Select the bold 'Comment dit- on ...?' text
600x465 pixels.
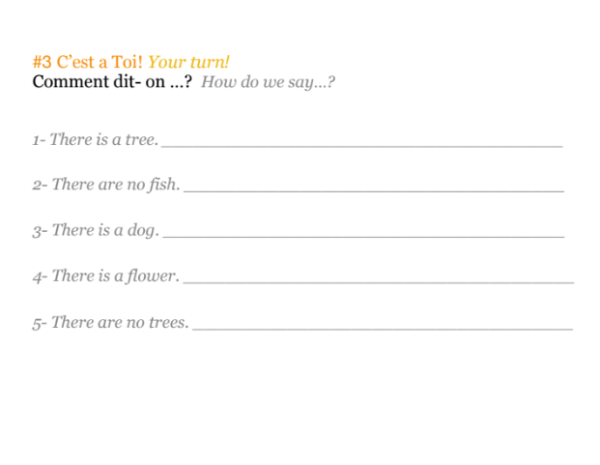pos(112,82)
